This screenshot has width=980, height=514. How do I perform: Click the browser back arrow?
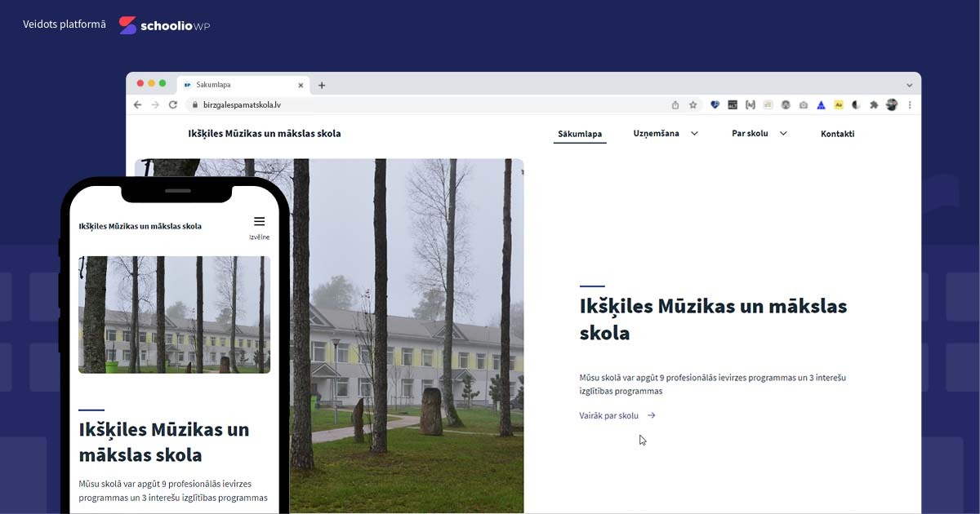[x=137, y=105]
